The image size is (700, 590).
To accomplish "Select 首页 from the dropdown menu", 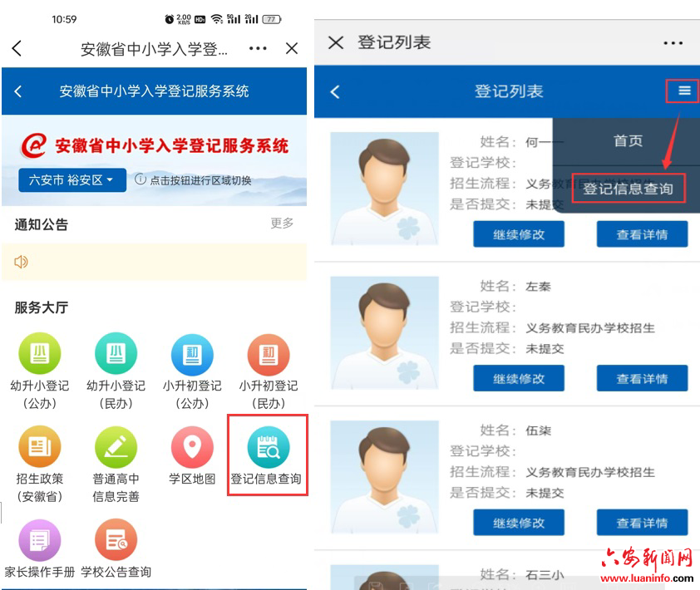I will 628,141.
